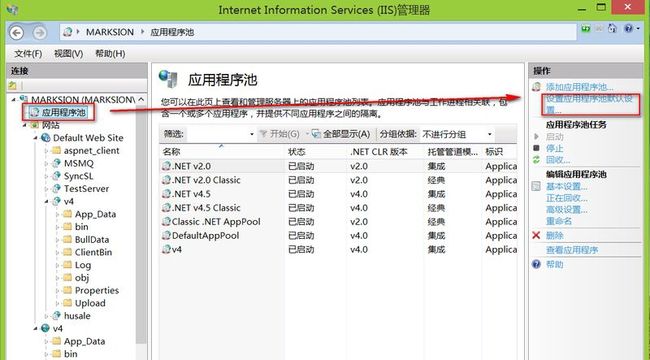Select the .NET v4.5 Classic pool row

pos(338,207)
